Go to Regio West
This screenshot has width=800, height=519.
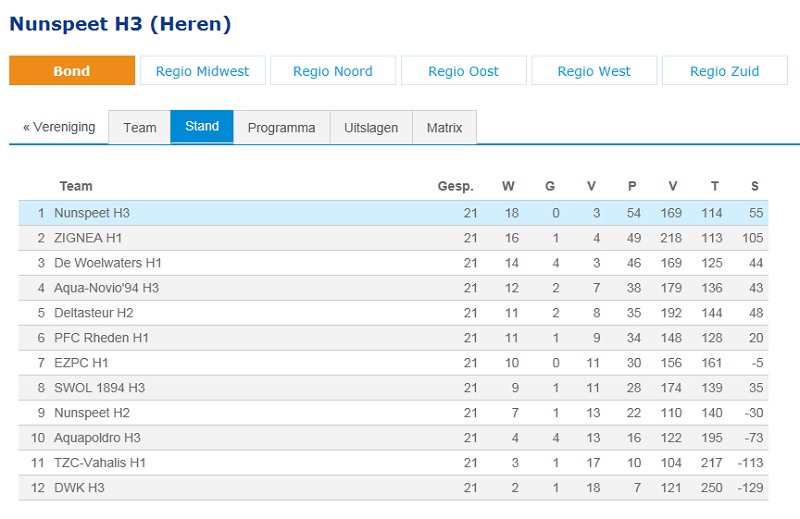pyautogui.click(x=594, y=70)
